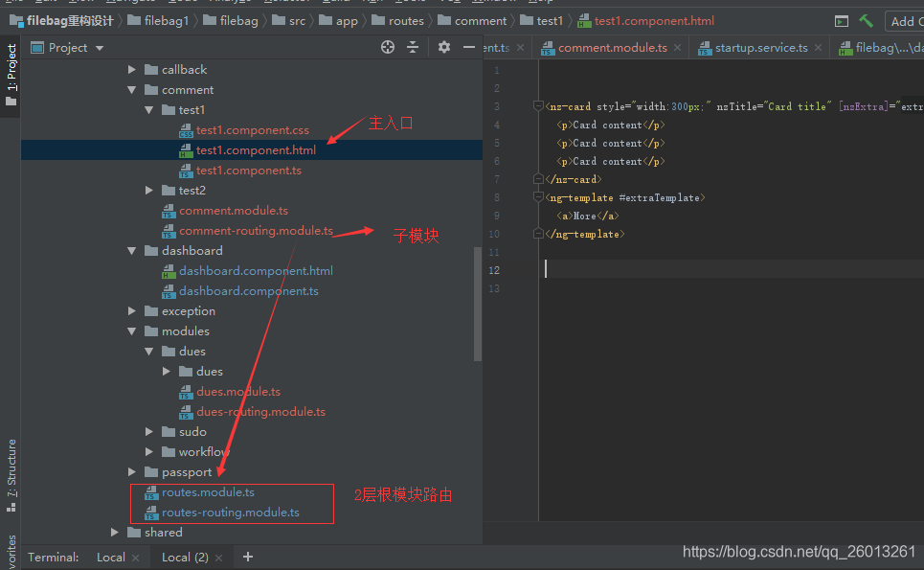Open dashboard.component.ts file
This screenshot has width=924, height=570.
point(249,290)
